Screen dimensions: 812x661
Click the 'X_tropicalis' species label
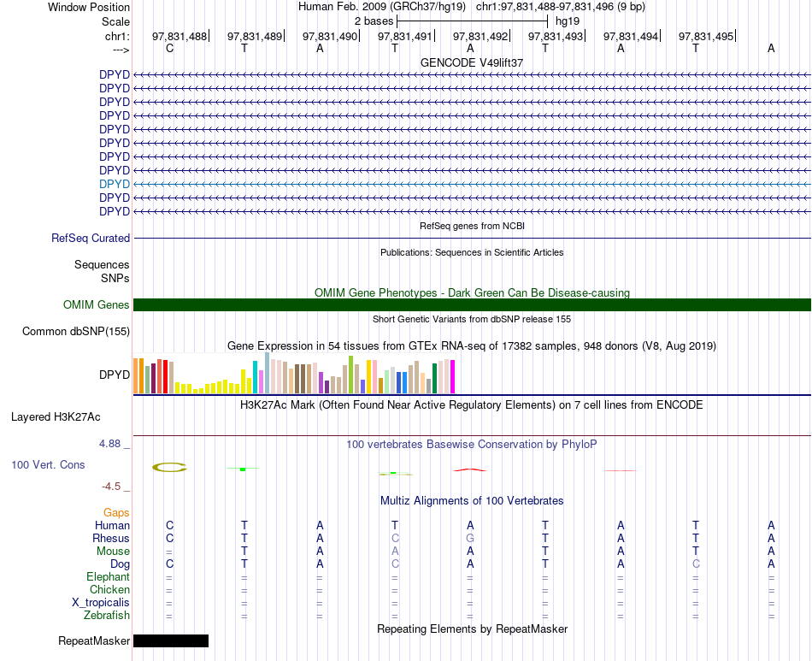[101, 603]
